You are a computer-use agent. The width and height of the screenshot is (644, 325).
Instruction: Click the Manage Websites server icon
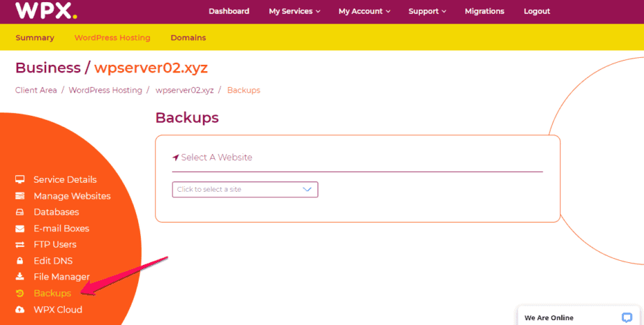[20, 196]
